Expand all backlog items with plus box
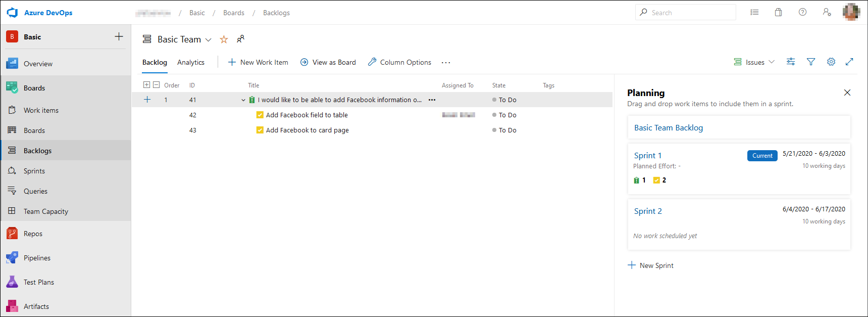Viewport: 868px width, 317px height. coord(146,85)
